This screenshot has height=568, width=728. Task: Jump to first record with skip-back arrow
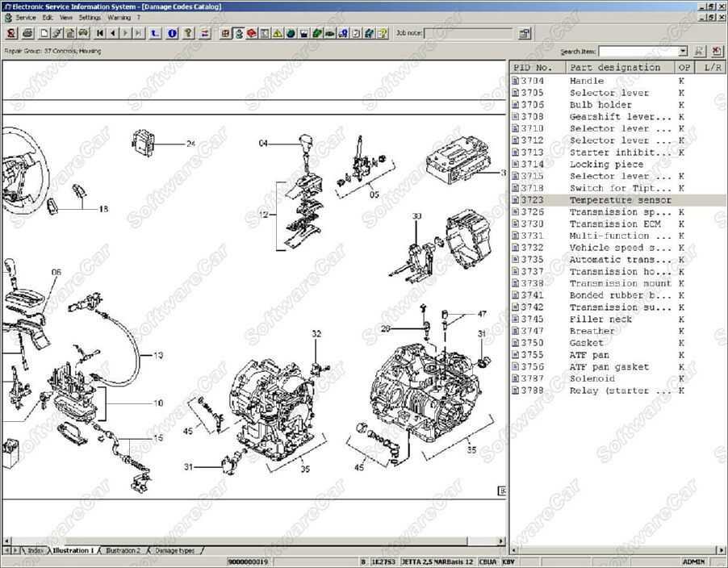click(100, 33)
